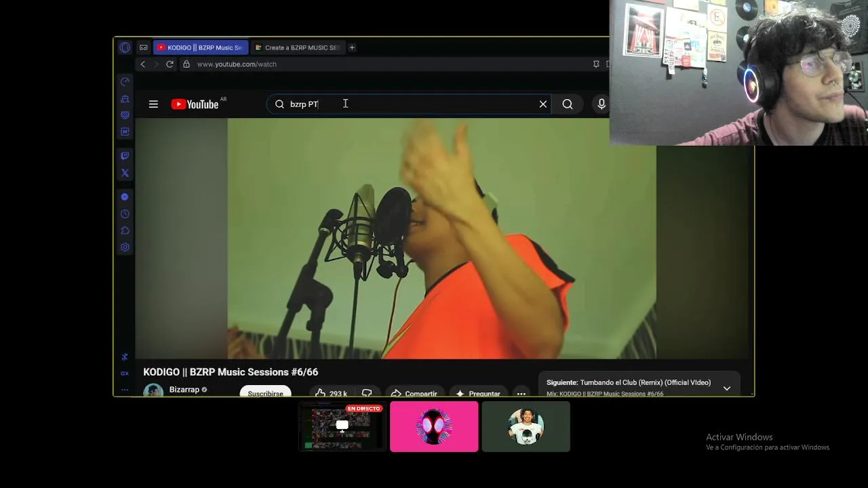868x488 pixels.
Task: Open more actions three-dot menu under video
Action: (521, 392)
